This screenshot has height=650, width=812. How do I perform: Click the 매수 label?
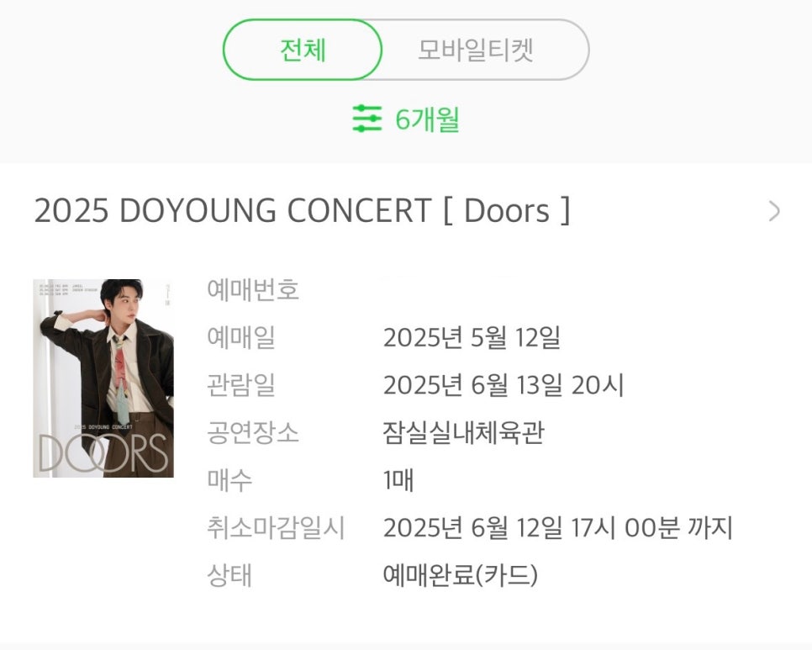pyautogui.click(x=229, y=482)
